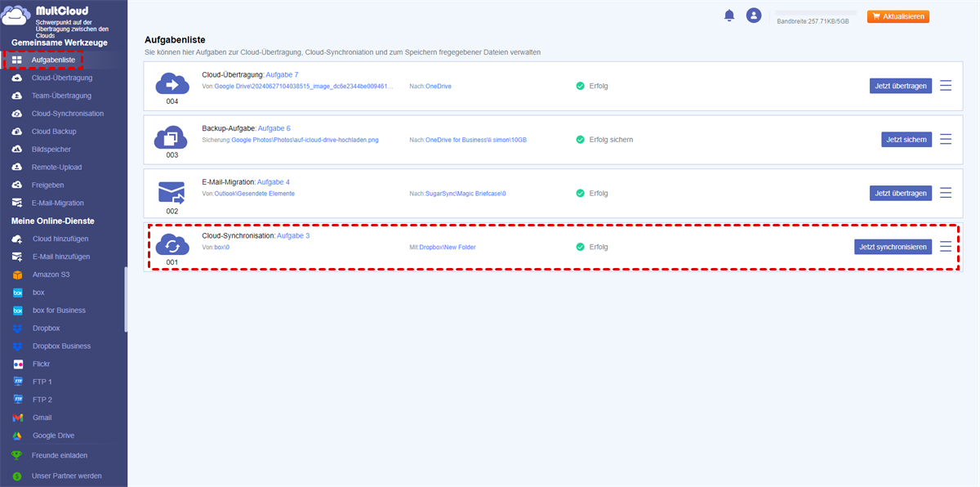Image resolution: width=980 pixels, height=487 pixels.
Task: Select the FTP 2 service icon
Action: click(x=17, y=400)
